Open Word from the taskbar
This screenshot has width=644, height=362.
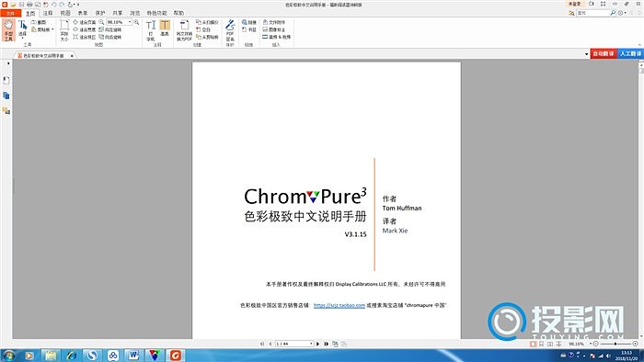(x=133, y=355)
